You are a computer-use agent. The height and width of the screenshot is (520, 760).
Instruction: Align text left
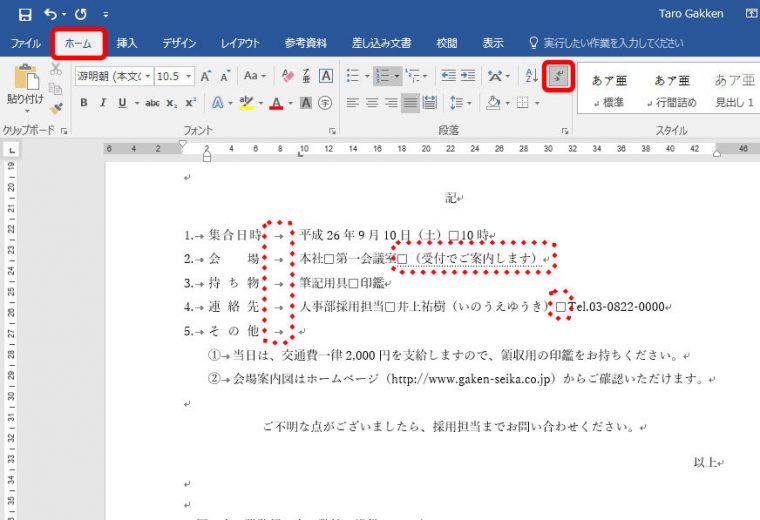tap(353, 103)
